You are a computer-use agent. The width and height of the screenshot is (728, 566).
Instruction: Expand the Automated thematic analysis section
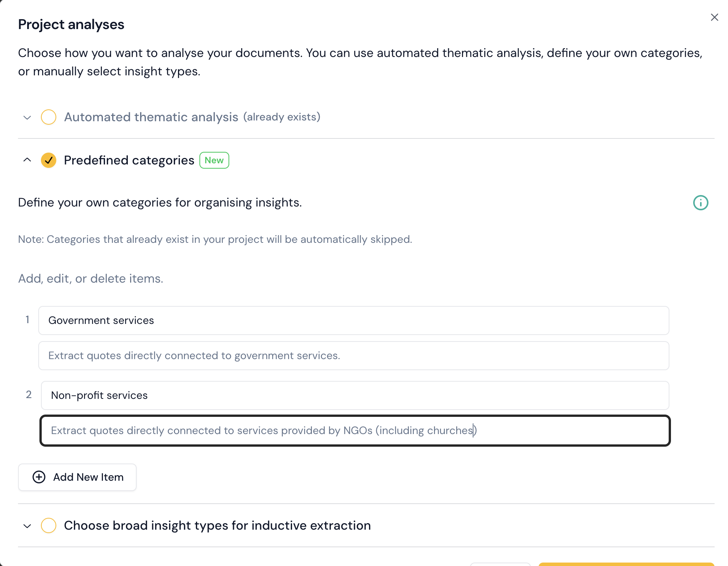(27, 117)
